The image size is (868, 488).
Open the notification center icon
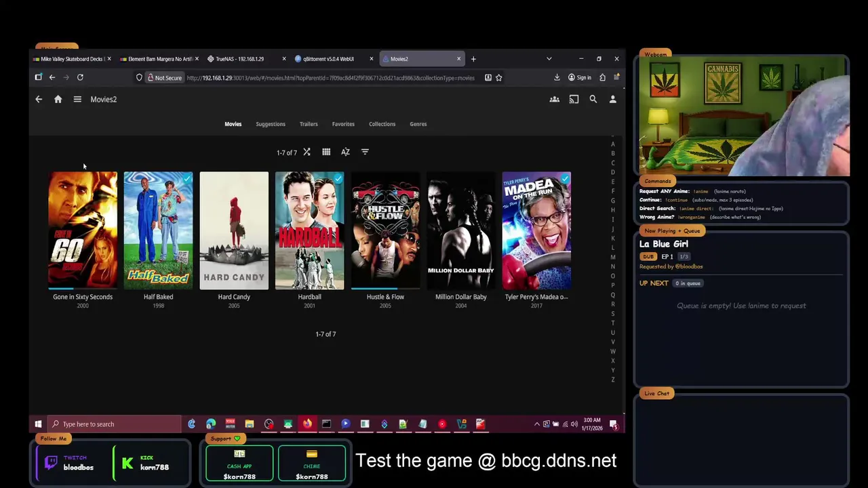click(x=614, y=424)
